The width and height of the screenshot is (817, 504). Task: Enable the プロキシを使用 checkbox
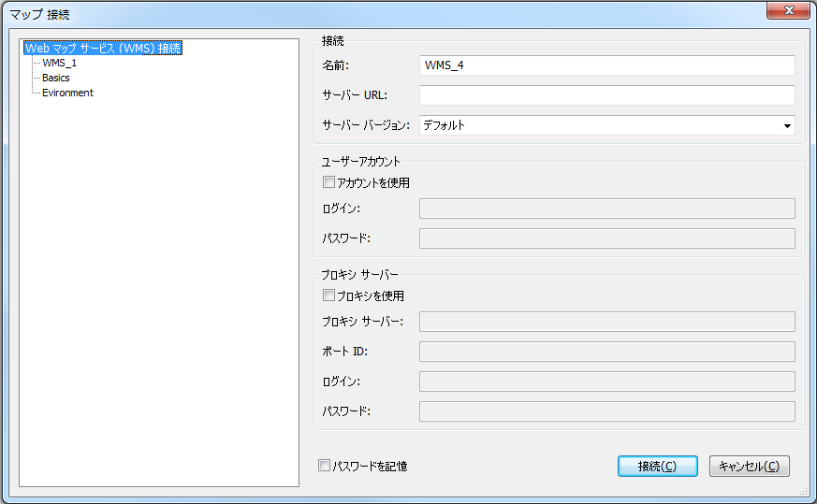pos(328,295)
